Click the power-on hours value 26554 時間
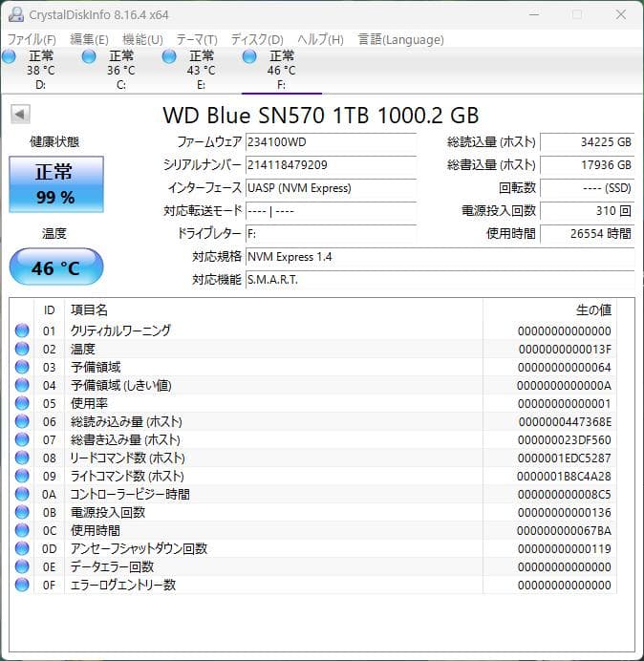The width and height of the screenshot is (644, 661). pyautogui.click(x=587, y=233)
